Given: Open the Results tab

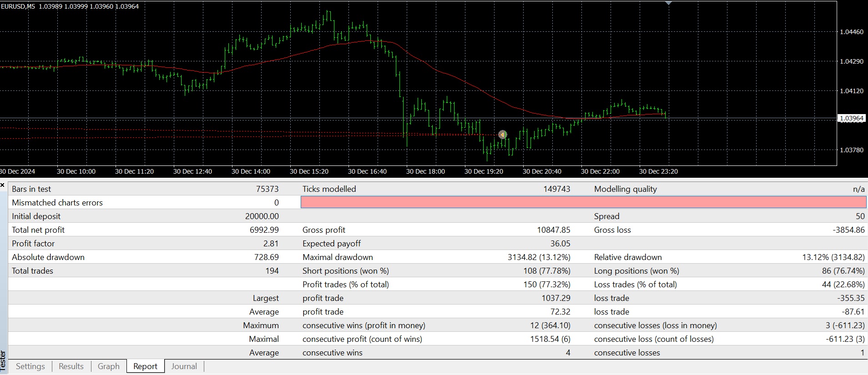Looking at the screenshot, I should click(71, 366).
